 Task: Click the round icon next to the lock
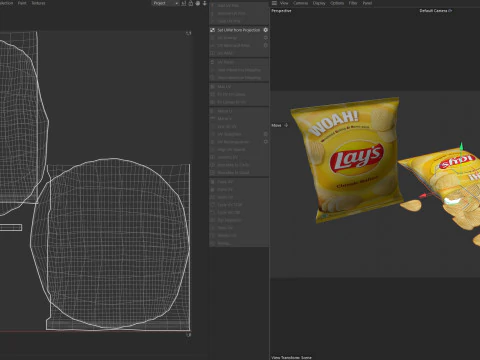click(x=198, y=3)
